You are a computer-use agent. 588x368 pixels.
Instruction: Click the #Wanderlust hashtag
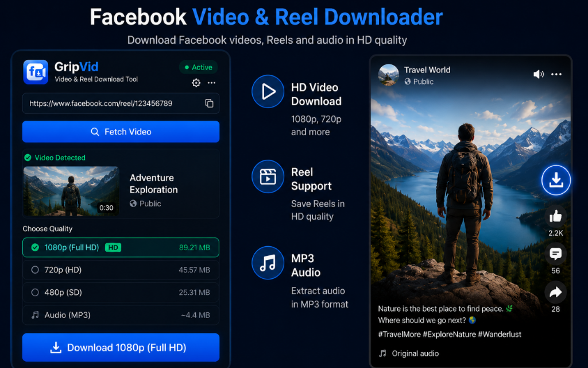(x=500, y=334)
